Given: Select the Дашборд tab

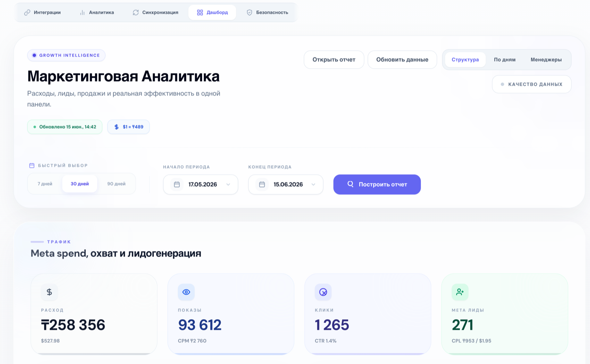Looking at the screenshot, I should click(212, 13).
